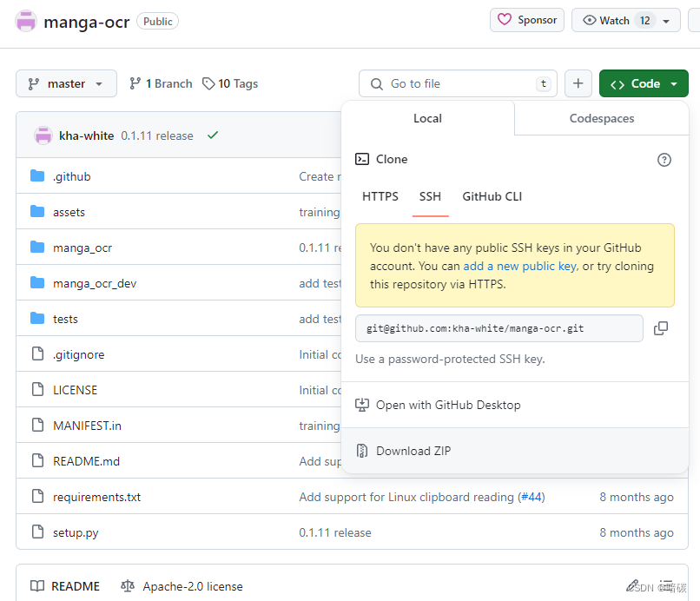Open the #44 pull request link
Screen dimensions: 700x601
(532, 497)
